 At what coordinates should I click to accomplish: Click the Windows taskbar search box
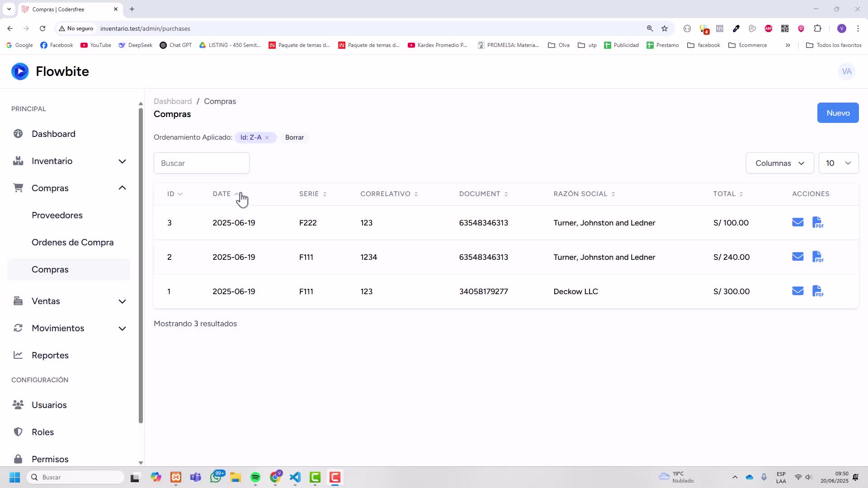(75, 477)
